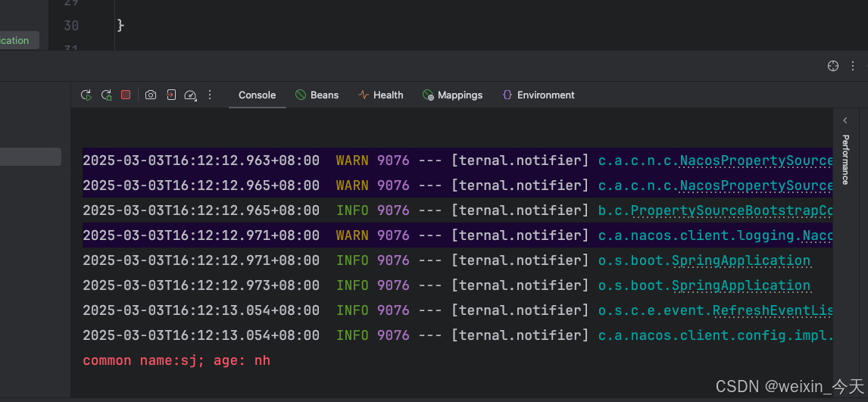Click the crosshair target icon in the panel header
Viewport: 868px width, 402px height.
coord(833,66)
